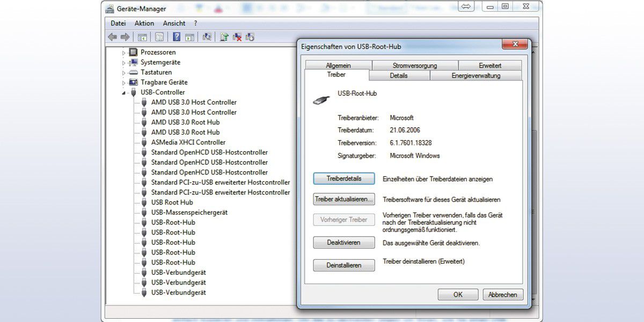Click the Deinstallieren button

[x=344, y=265]
